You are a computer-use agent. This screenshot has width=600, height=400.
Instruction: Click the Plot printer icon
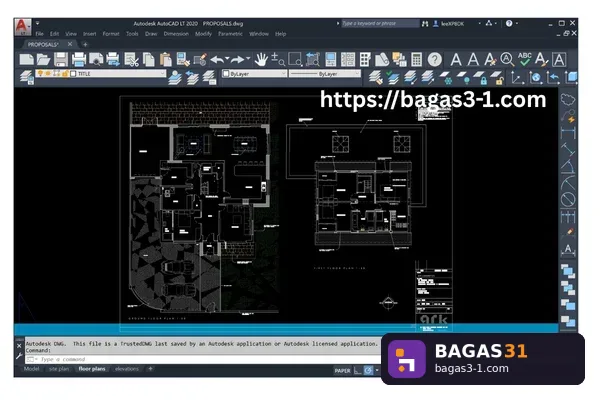click(x=79, y=59)
